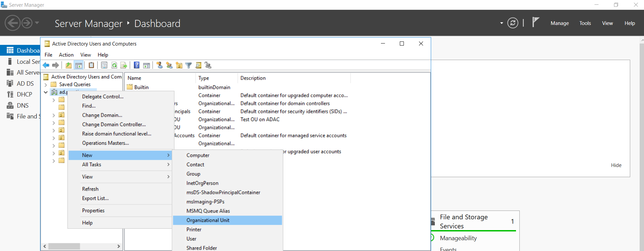Open the Tools menu in Server Manager

(x=585, y=23)
